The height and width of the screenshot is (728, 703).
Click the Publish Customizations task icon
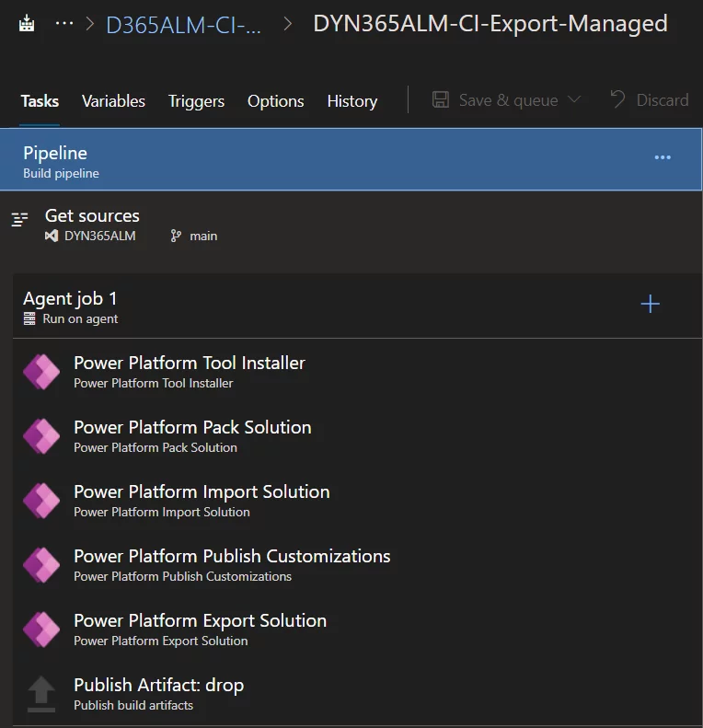coord(41,565)
